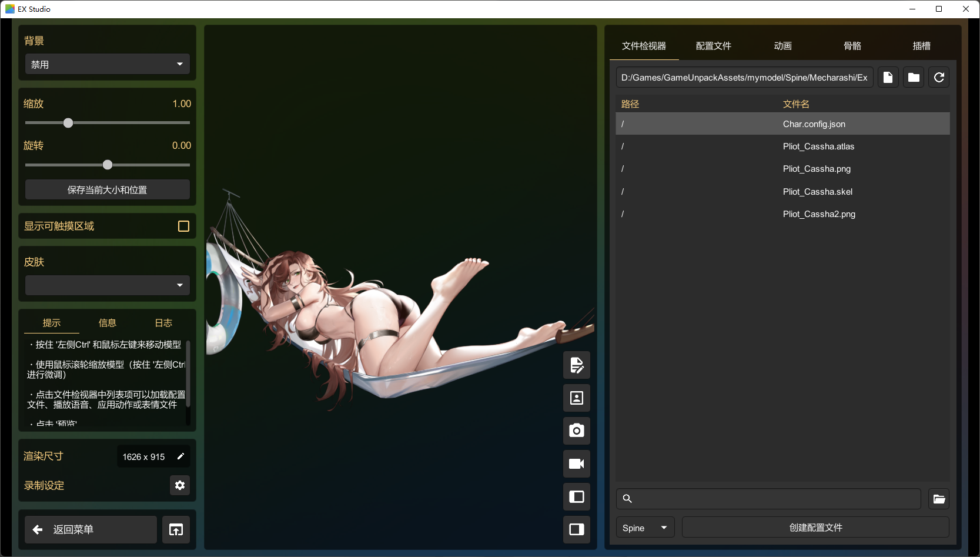
Task: Refresh the file list
Action: (x=939, y=78)
